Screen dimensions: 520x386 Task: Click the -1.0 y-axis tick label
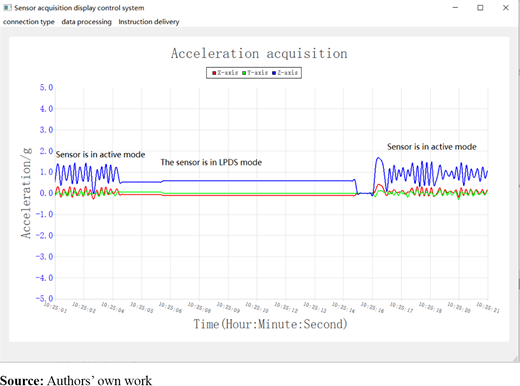click(44, 214)
